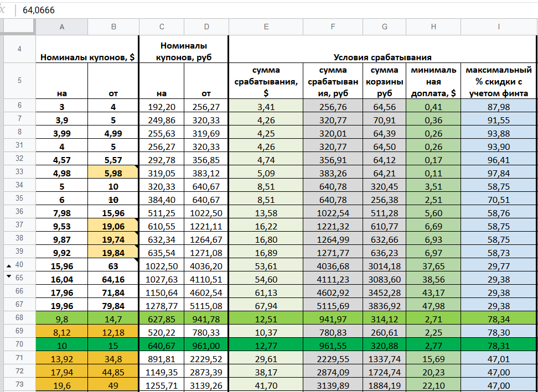Click the fx function icon

pos(3,9)
